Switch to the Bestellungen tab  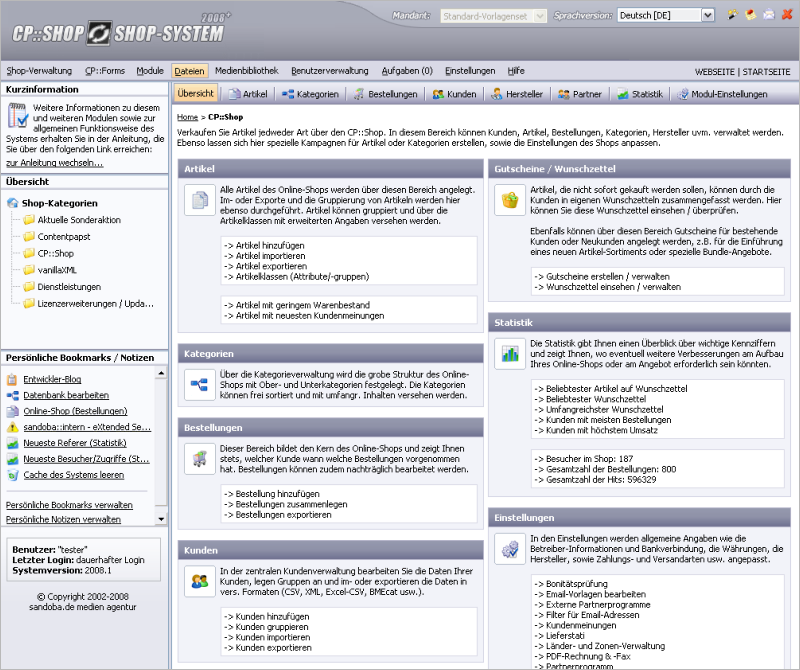pyautogui.click(x=386, y=94)
